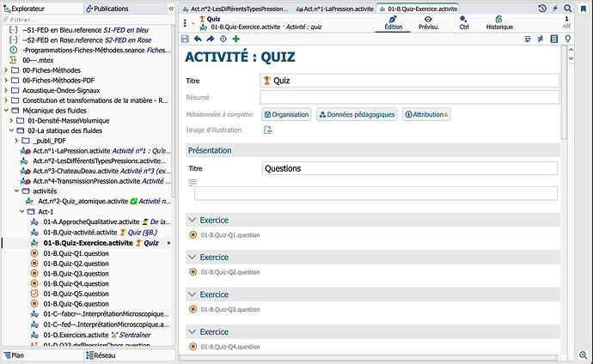593x364 pixels.
Task: Collapse the 02-La statique des fluides folder
Action: coord(11,130)
